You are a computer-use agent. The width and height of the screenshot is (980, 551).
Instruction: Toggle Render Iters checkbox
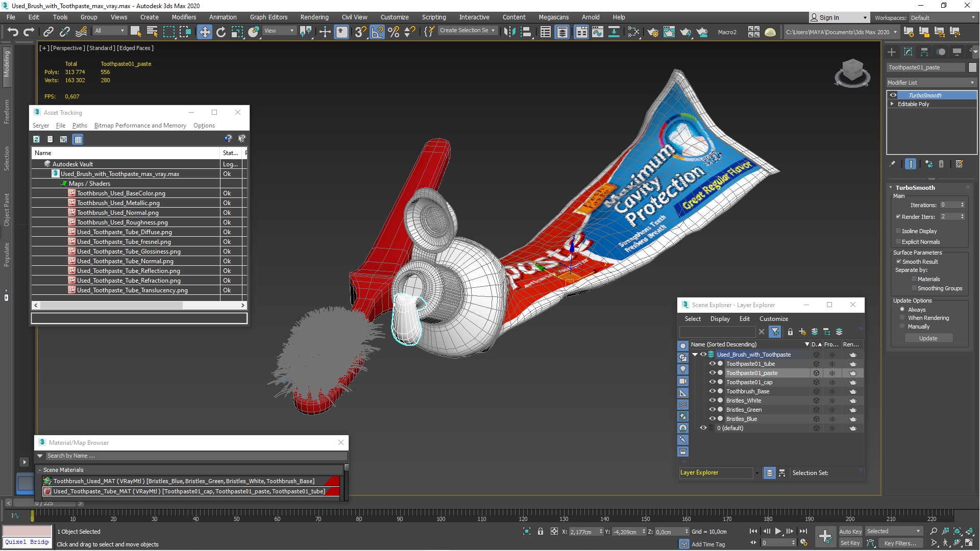(x=898, y=216)
